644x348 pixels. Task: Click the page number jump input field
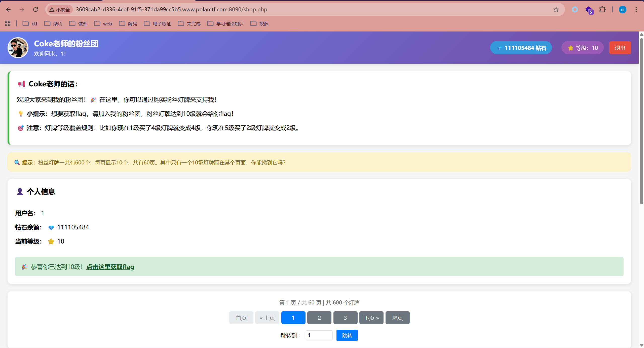pos(319,335)
